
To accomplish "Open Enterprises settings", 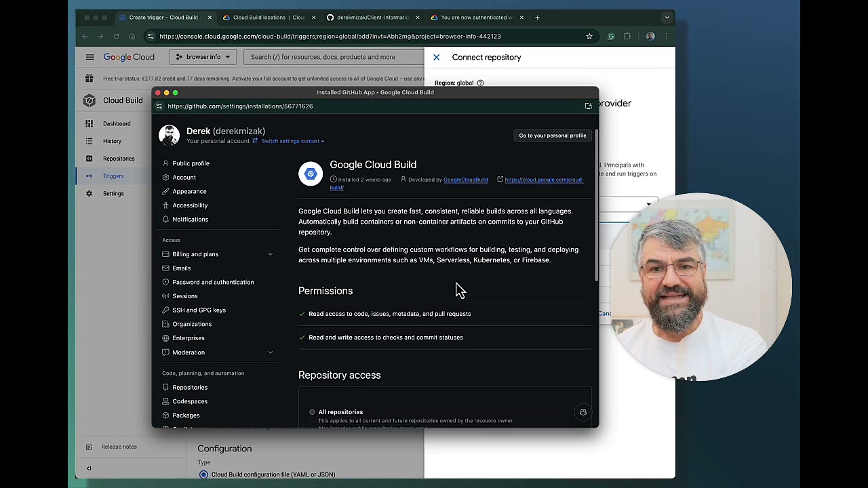I will (x=188, y=338).
